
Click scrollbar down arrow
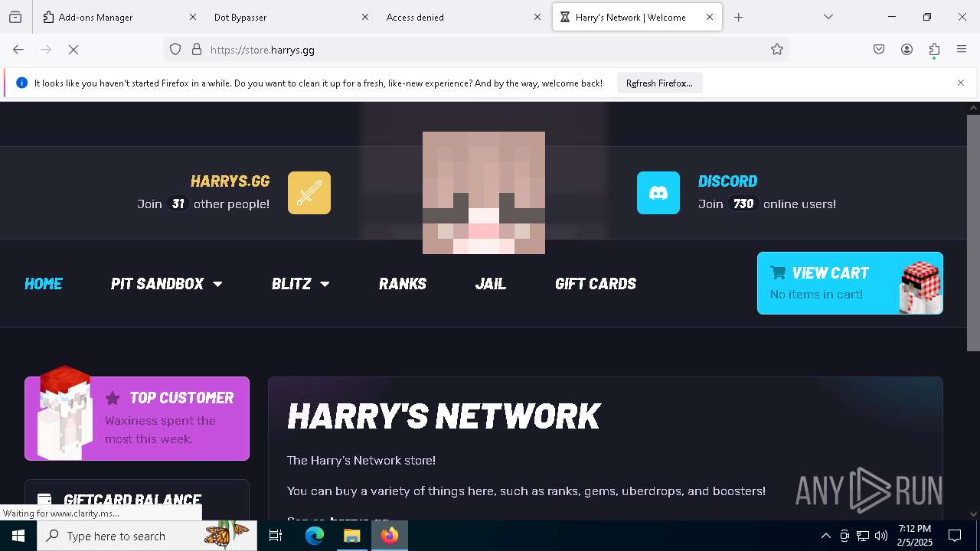973,514
